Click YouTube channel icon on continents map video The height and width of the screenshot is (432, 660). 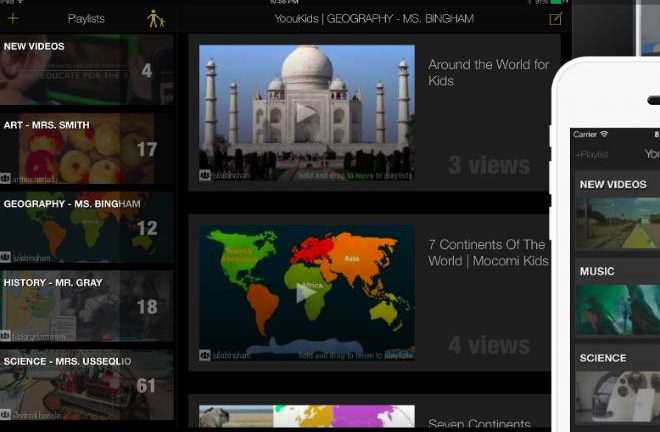(205, 355)
